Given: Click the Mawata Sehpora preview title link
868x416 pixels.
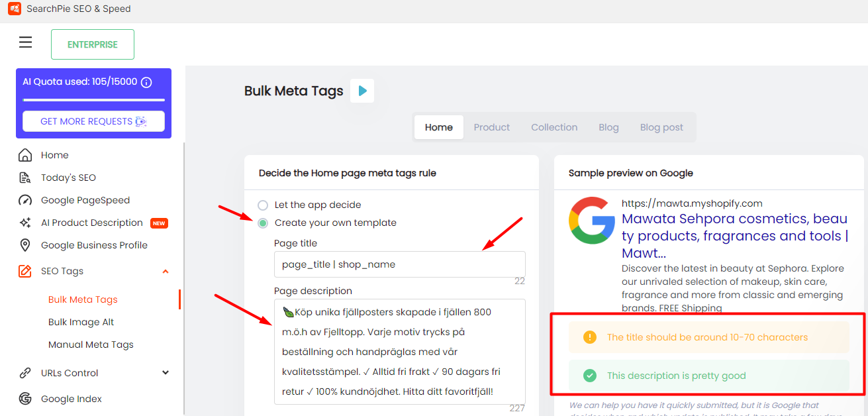Looking at the screenshot, I should pyautogui.click(x=735, y=236).
